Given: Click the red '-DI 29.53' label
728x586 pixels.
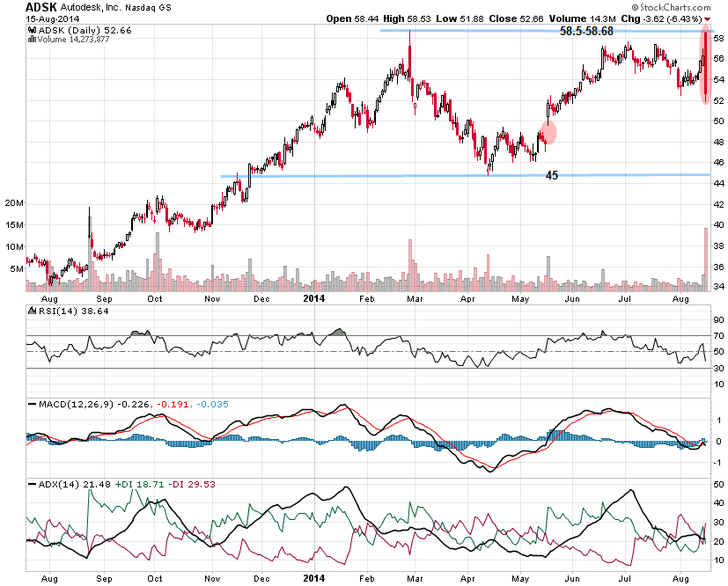Looking at the screenshot, I should [192, 484].
